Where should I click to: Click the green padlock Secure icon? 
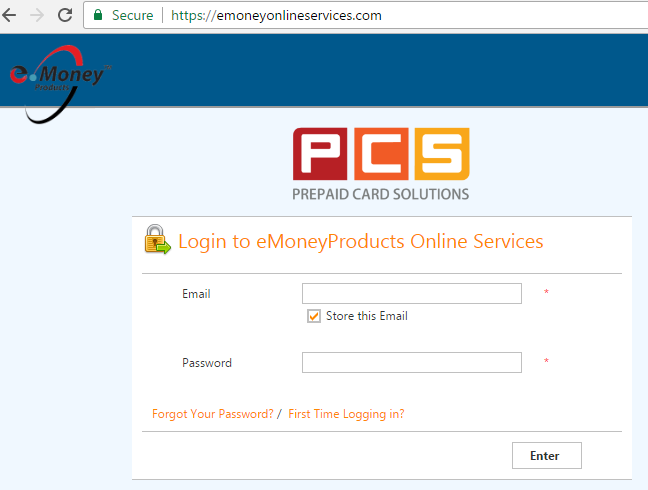(x=98, y=15)
